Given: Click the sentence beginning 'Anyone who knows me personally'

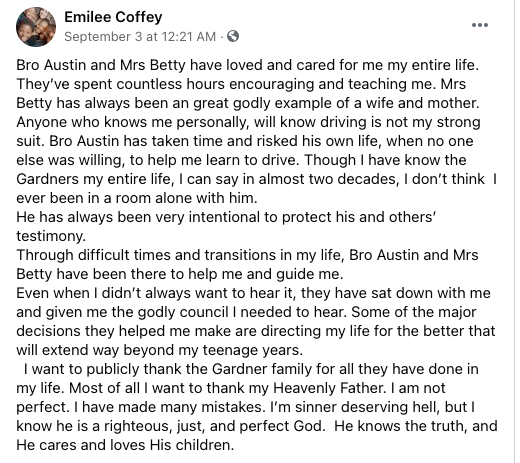Looking at the screenshot, I should (248, 122).
